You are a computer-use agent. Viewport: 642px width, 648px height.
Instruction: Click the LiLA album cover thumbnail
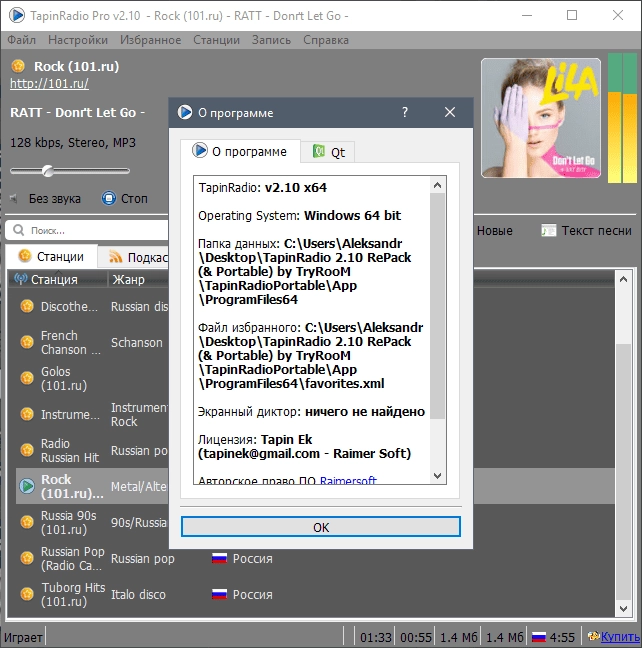[541, 118]
